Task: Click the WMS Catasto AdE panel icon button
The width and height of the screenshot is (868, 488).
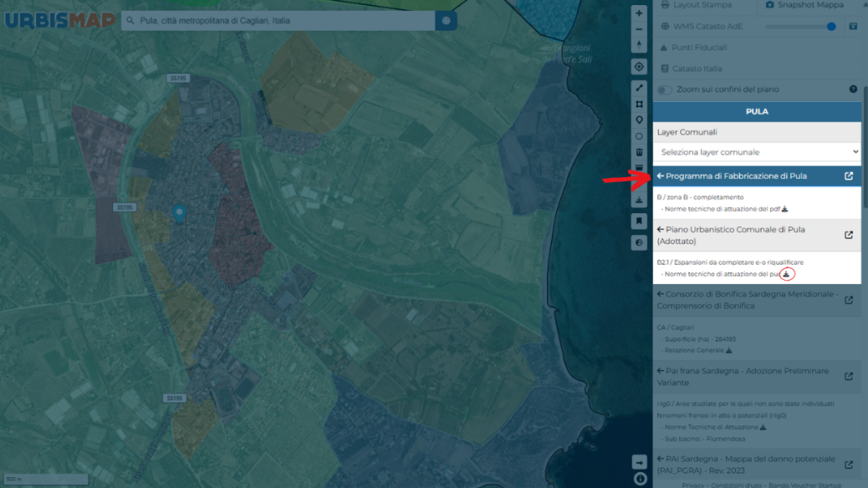Action: click(x=853, y=27)
